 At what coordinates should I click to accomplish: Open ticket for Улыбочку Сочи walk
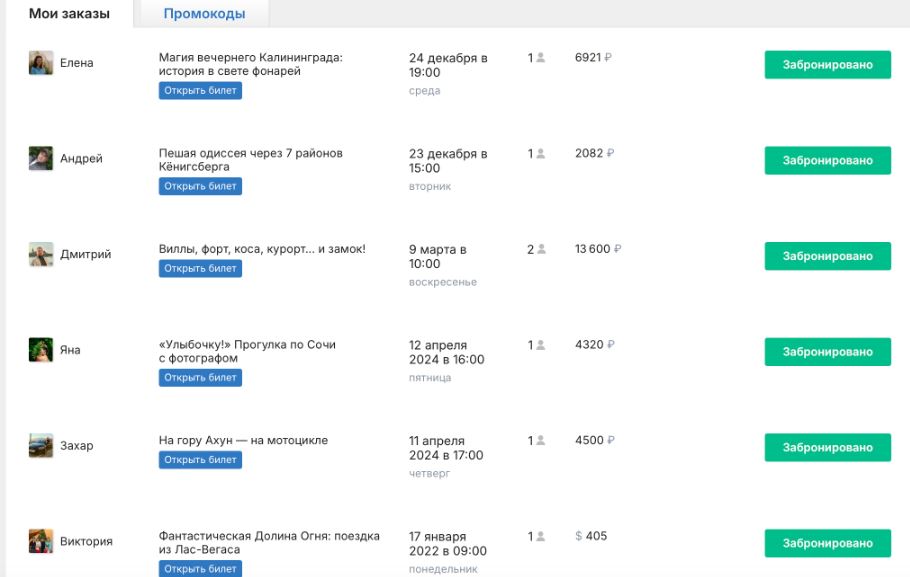[x=200, y=378]
